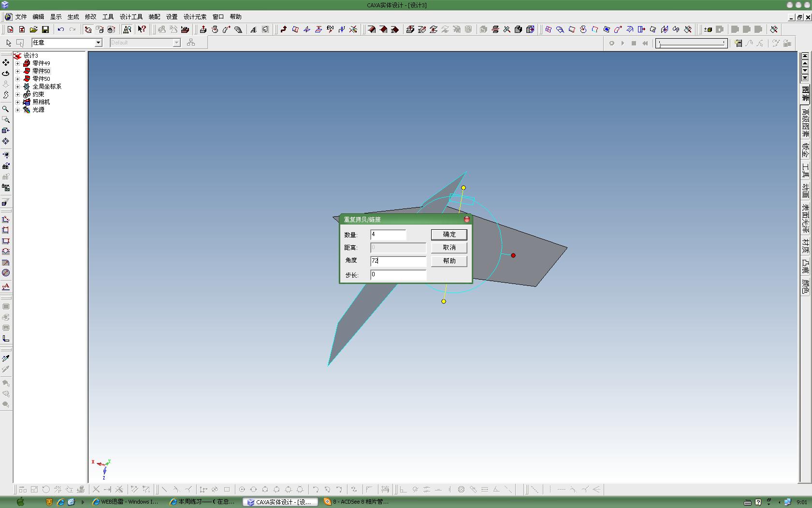The image size is (812, 508).
Task: Expand the 照相机 tree node
Action: [x=17, y=102]
